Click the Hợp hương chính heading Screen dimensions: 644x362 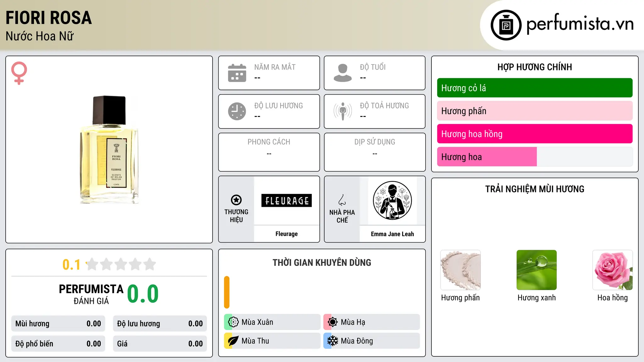pyautogui.click(x=535, y=67)
